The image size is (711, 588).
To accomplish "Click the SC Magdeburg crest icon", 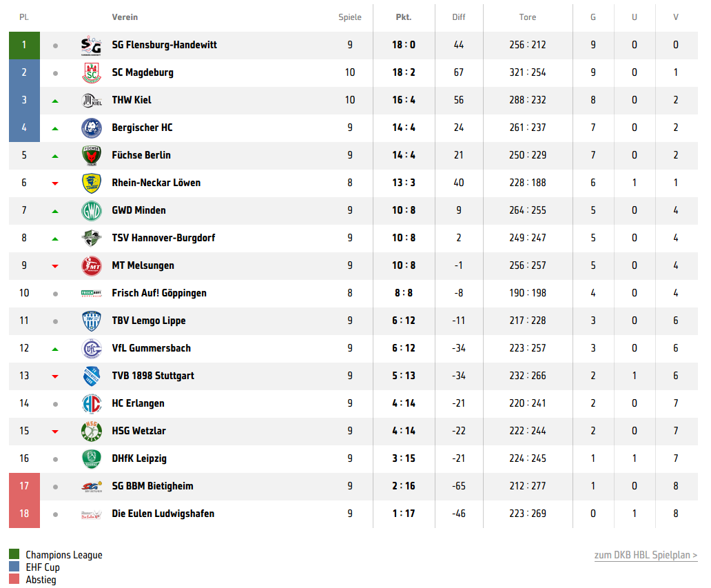I will (x=92, y=72).
